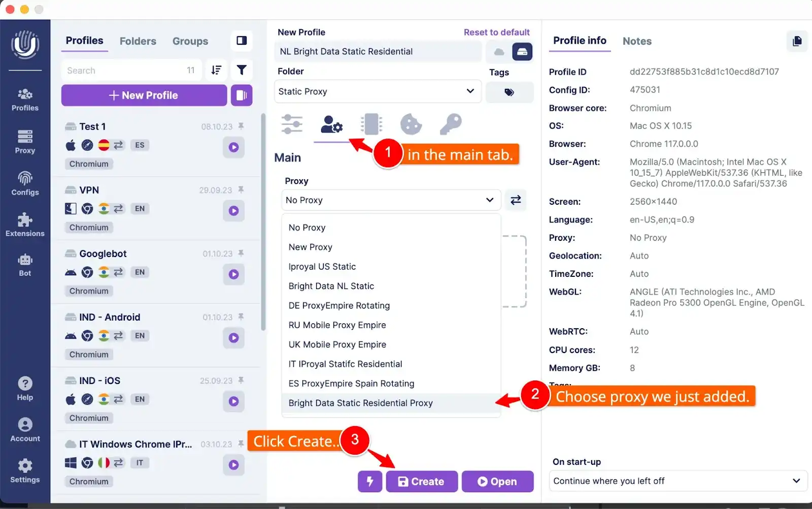Expand the On start-up dropdown
The height and width of the screenshot is (509, 812).
click(678, 481)
